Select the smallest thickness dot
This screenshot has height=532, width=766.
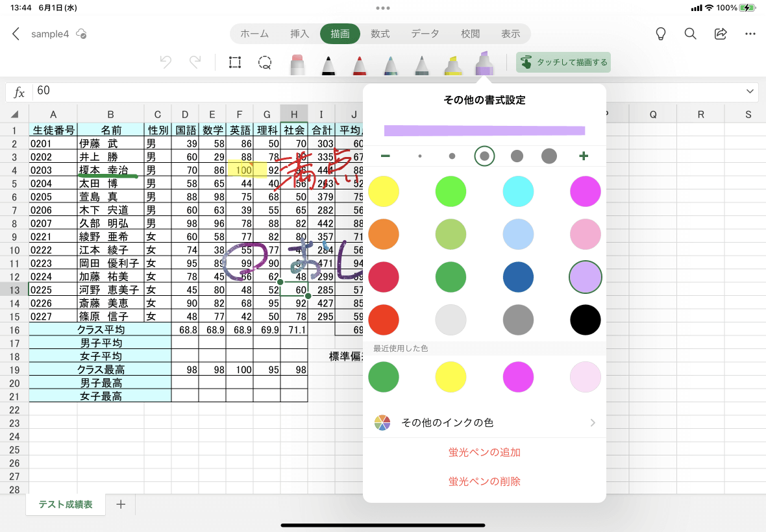tap(419, 156)
